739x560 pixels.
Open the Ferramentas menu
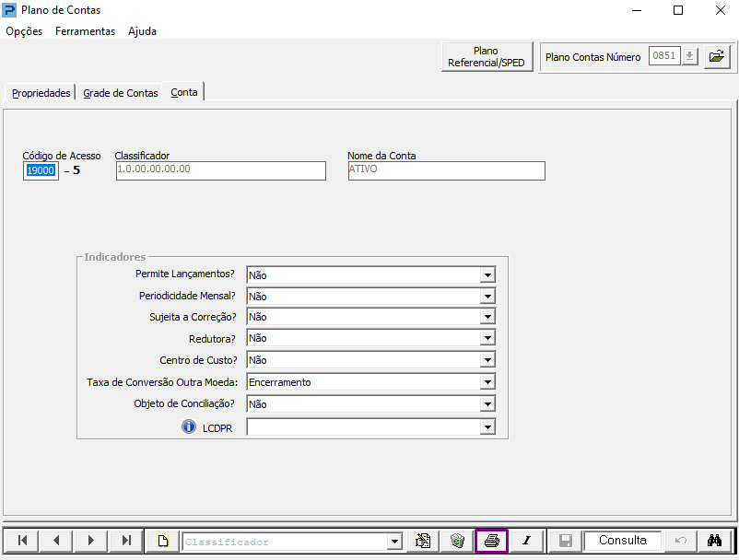[x=85, y=31]
